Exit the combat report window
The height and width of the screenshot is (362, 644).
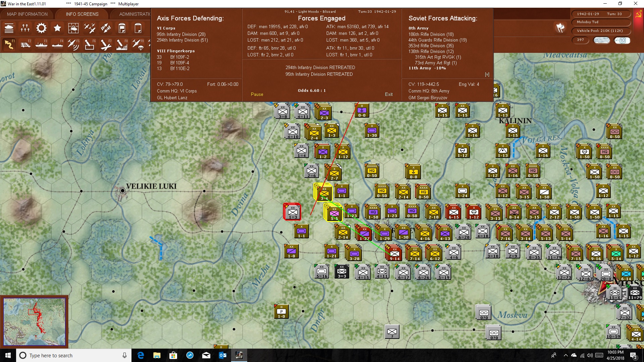coord(389,95)
